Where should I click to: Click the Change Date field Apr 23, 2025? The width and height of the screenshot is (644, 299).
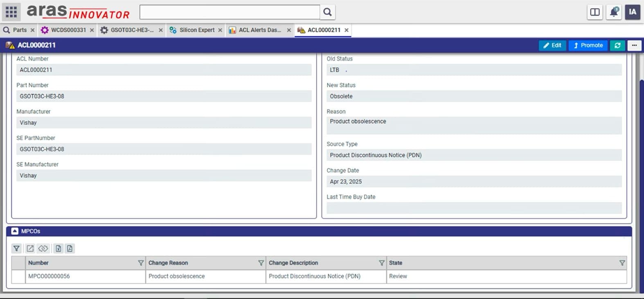click(474, 182)
